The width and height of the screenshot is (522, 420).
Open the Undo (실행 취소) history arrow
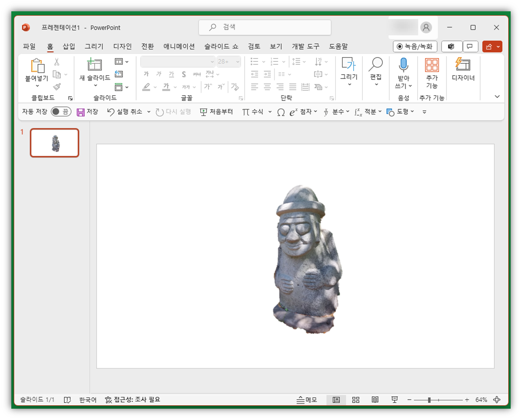pyautogui.click(x=149, y=112)
